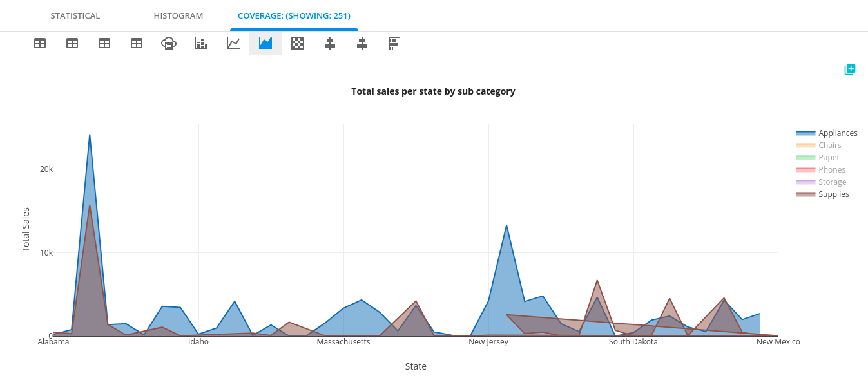Show the Paper series in legend
The height and width of the screenshot is (376, 868).
tap(818, 158)
